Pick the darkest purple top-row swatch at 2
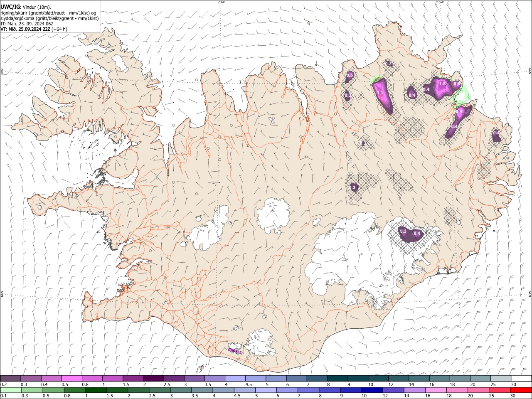Viewport: 532px width, 399px height. pyautogui.click(x=153, y=379)
